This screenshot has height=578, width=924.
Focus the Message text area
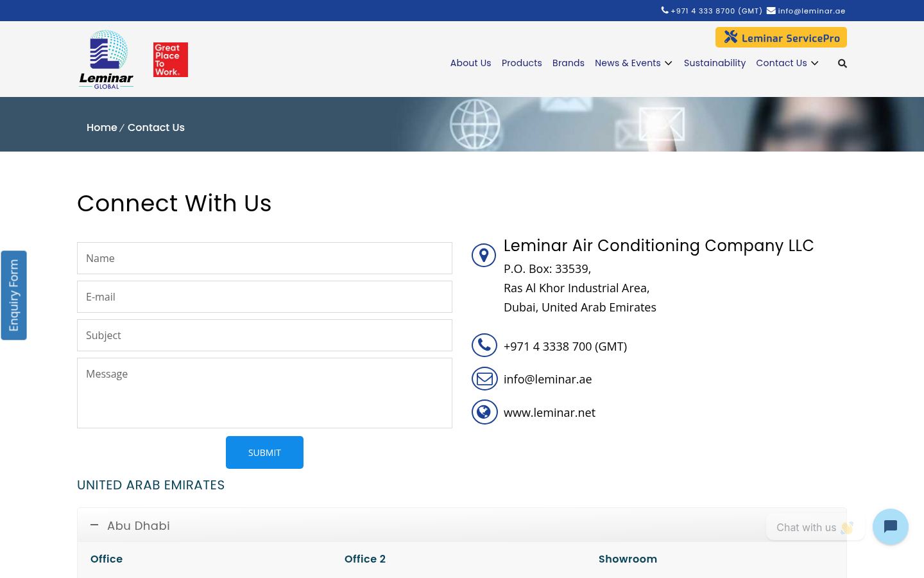pos(264,393)
